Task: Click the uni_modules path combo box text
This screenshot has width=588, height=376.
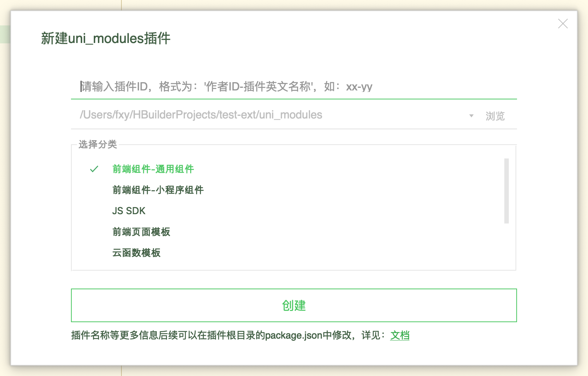Action: [x=201, y=115]
